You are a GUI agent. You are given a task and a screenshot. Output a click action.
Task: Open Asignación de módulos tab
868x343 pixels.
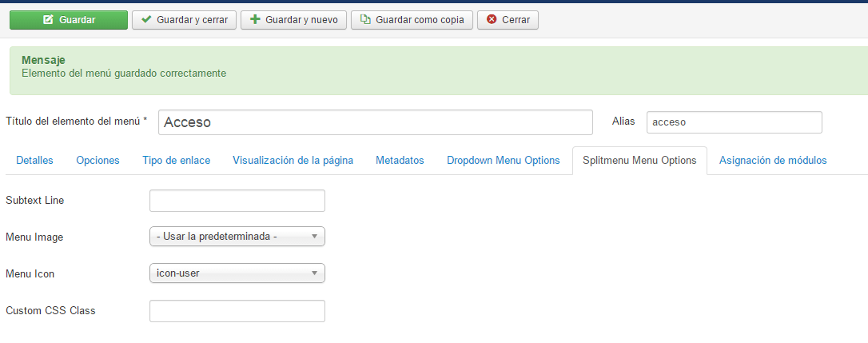point(773,161)
